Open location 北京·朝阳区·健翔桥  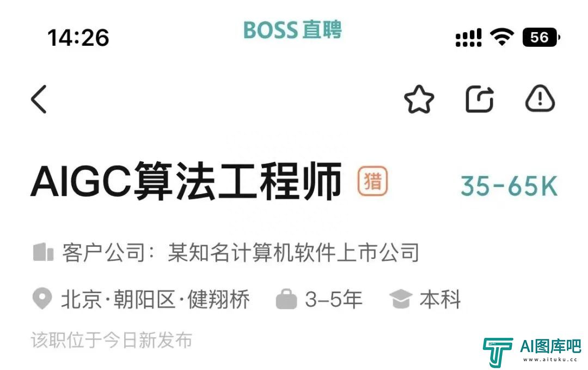coord(155,300)
